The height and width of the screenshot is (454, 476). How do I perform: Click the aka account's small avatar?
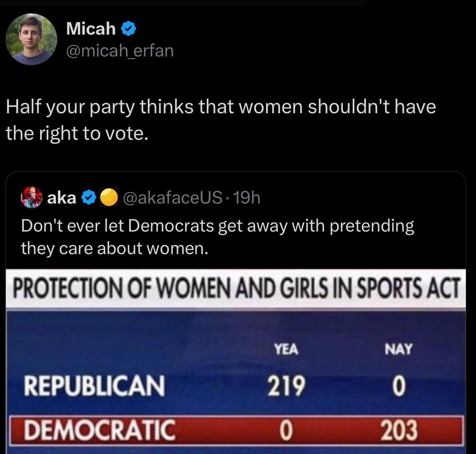click(32, 198)
